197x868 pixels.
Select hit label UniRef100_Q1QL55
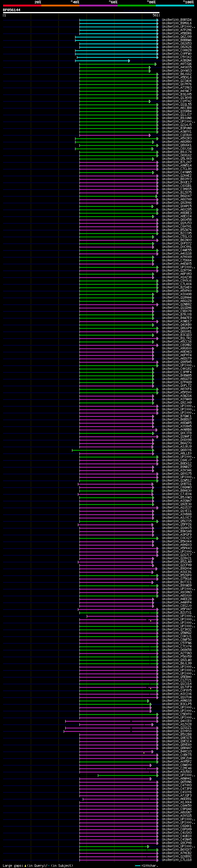177,104
